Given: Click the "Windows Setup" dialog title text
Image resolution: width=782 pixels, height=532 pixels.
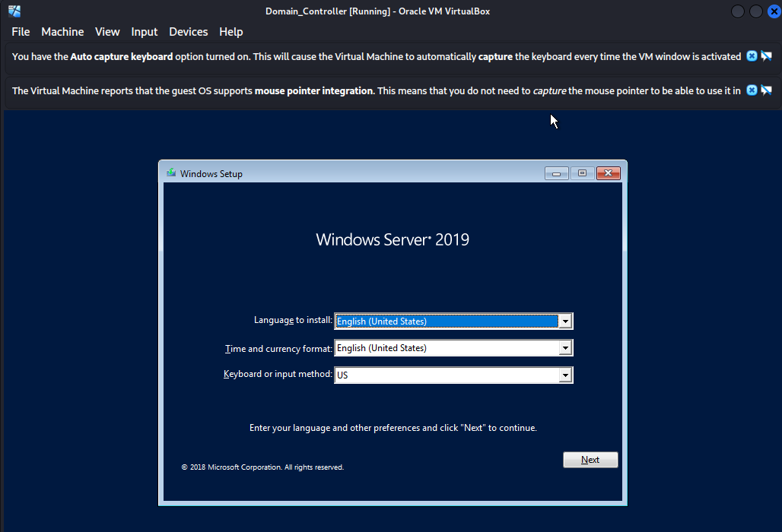Looking at the screenshot, I should 211,174.
